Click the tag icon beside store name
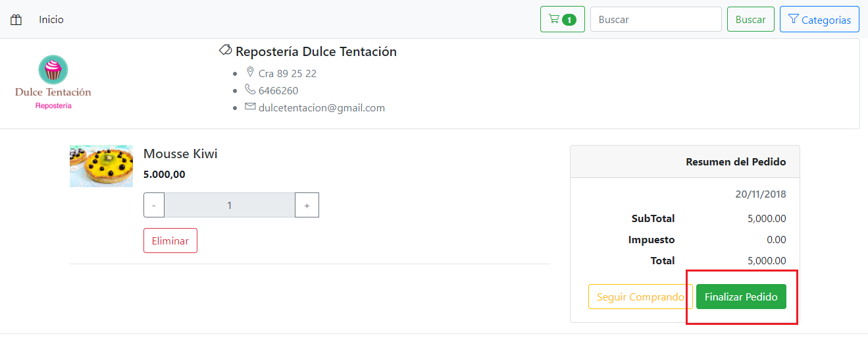 coord(225,50)
